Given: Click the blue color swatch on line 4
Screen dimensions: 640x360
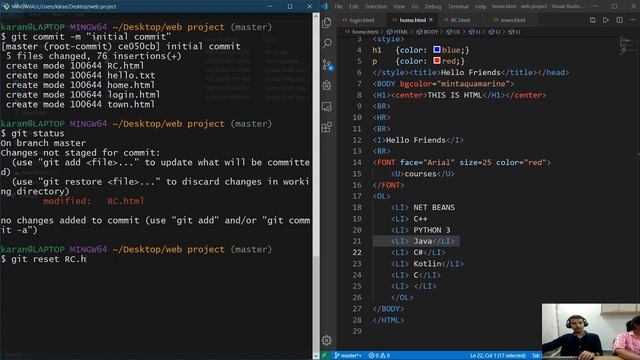Looking at the screenshot, I should (x=437, y=49).
